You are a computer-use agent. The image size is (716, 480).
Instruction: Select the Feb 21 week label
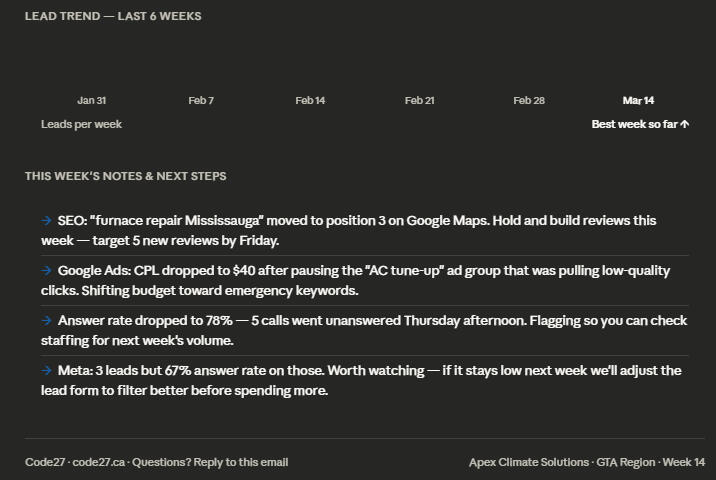click(420, 100)
